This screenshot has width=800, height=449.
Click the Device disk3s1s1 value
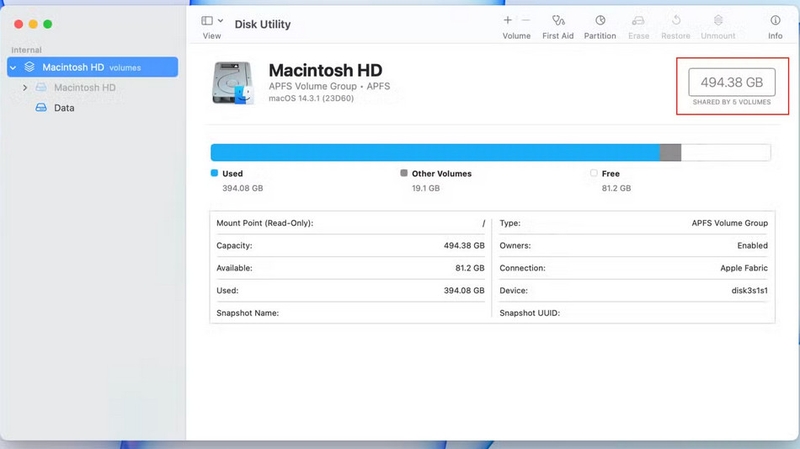[749, 290]
